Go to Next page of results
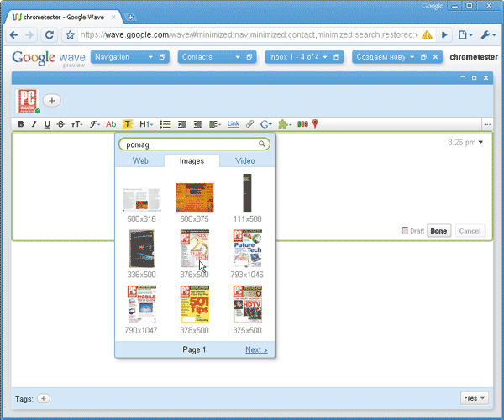 [x=256, y=349]
